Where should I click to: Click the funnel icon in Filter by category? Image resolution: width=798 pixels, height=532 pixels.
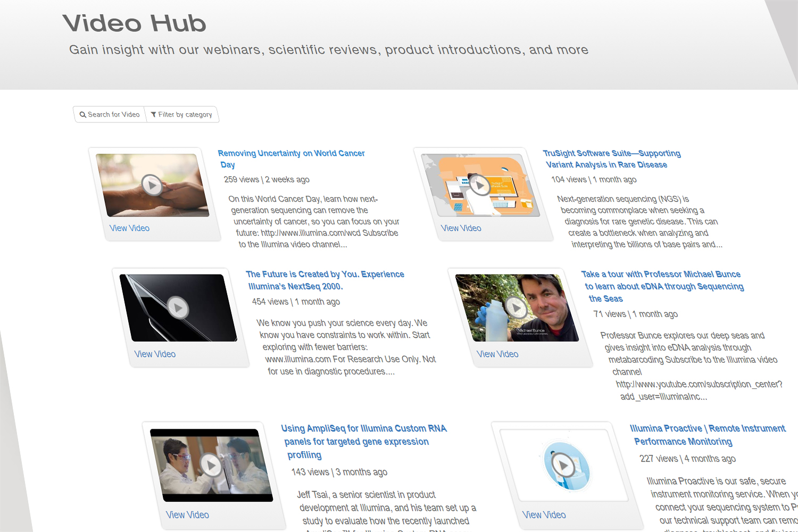(x=154, y=114)
